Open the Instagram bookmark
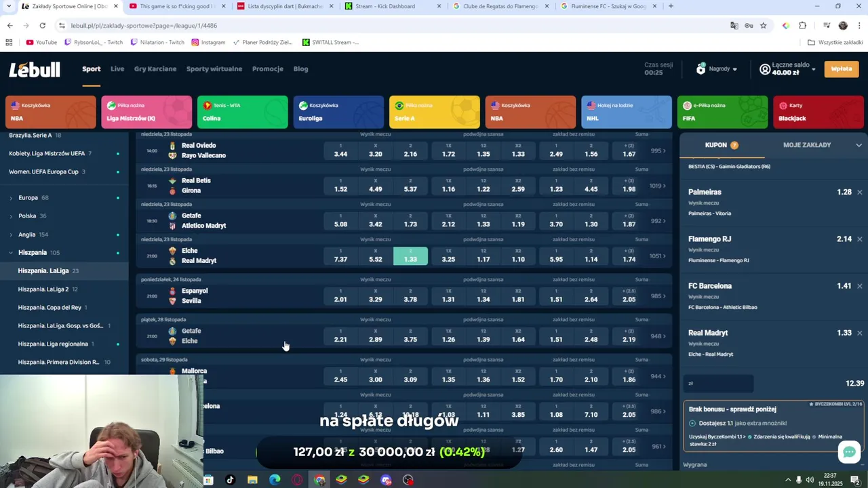Image resolution: width=868 pixels, height=488 pixels. 208,42
